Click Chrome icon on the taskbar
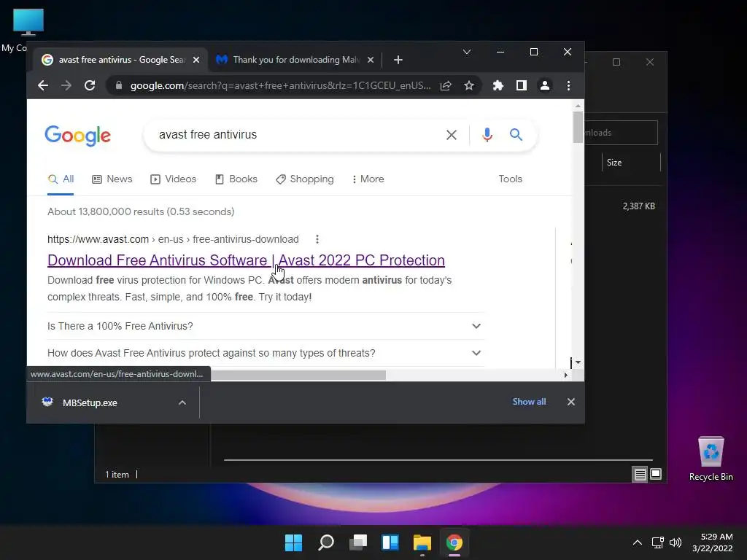 click(x=454, y=542)
